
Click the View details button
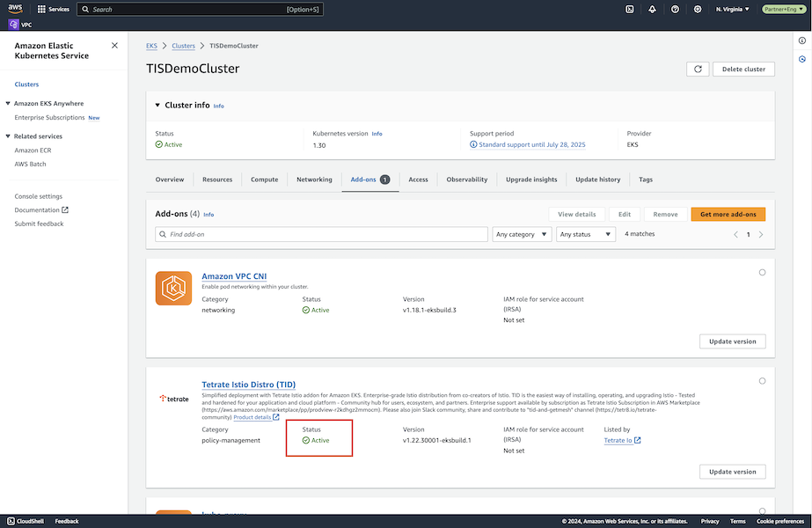coord(577,214)
